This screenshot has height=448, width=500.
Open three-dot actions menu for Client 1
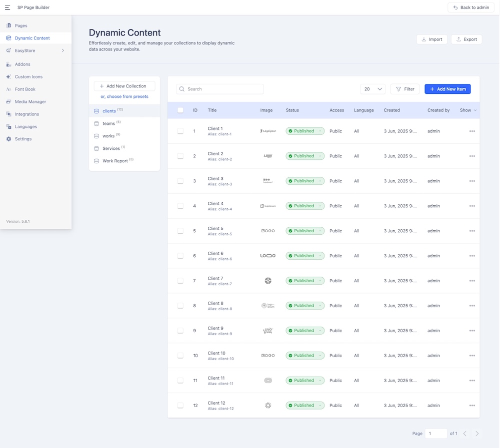tap(472, 131)
